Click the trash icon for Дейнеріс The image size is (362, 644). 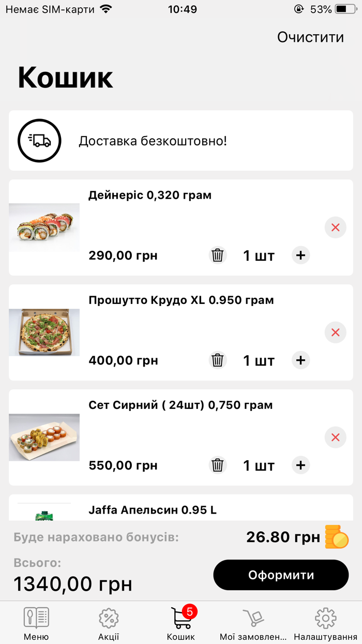tap(218, 255)
